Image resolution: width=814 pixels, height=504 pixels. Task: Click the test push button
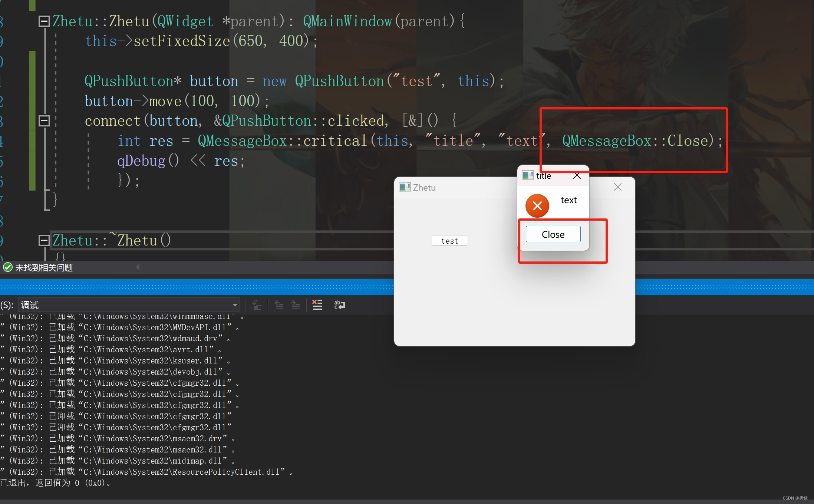coord(449,241)
